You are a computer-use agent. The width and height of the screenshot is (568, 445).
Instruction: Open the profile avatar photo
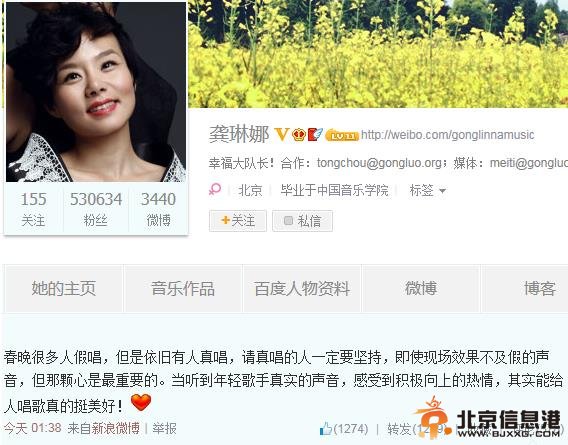[x=96, y=92]
